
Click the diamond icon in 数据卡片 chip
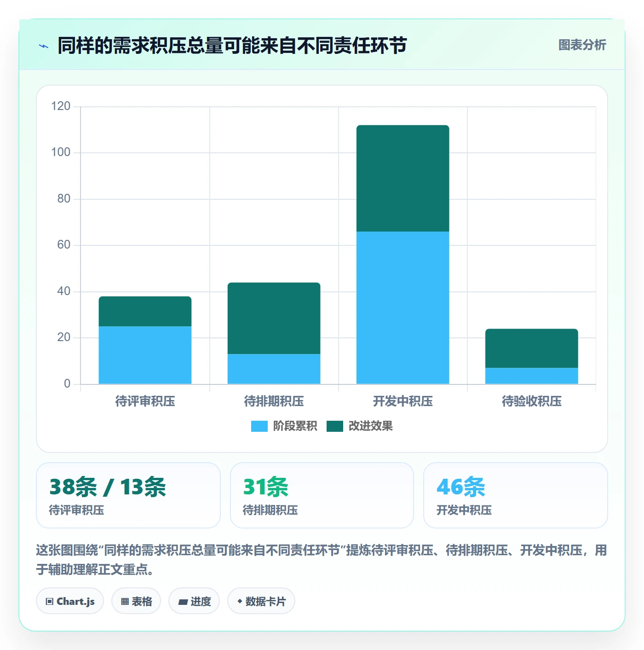point(240,601)
